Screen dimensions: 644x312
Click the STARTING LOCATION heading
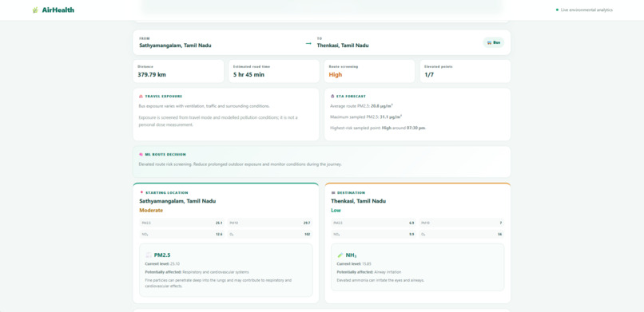167,192
